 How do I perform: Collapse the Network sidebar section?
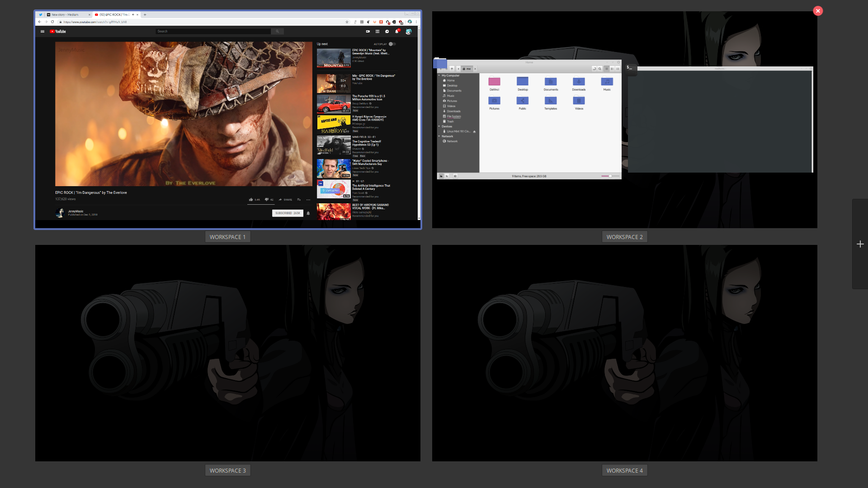tap(439, 136)
